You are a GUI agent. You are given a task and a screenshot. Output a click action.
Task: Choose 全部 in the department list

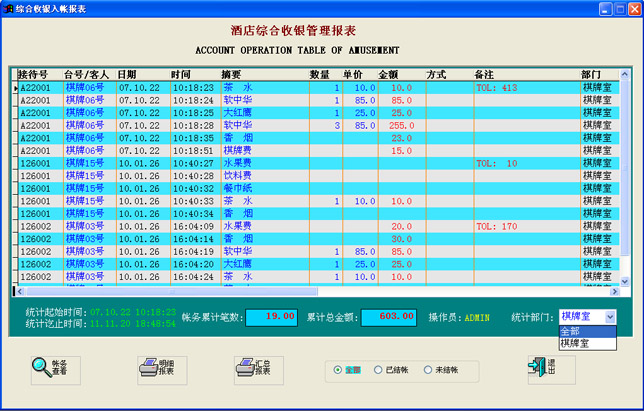[587, 331]
